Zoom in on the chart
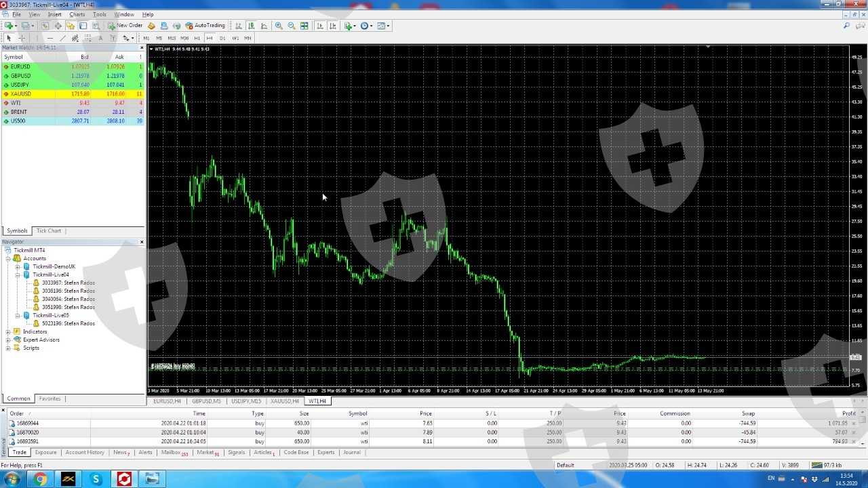 tap(279, 26)
